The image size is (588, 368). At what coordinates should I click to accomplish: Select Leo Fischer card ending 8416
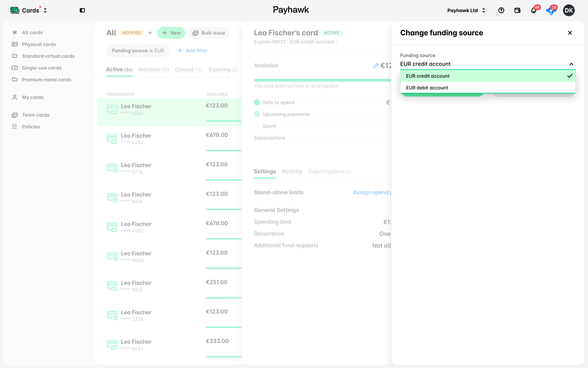pos(170,200)
